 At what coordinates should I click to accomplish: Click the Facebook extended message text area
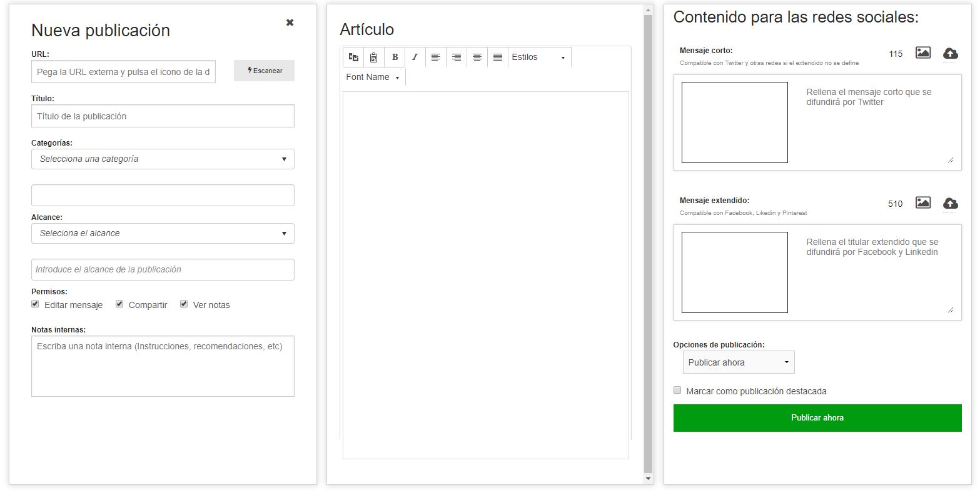pos(878,273)
